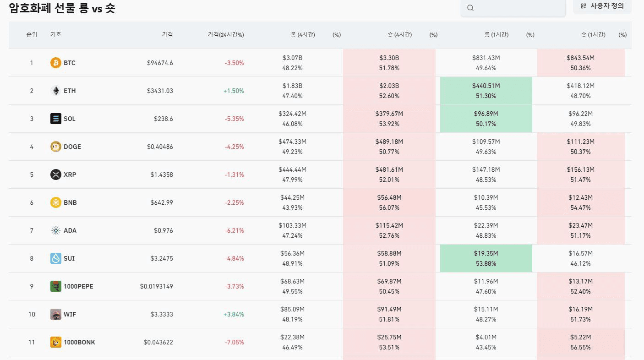Sort by 롱 (4시간) column header
644x360 pixels.
point(302,34)
